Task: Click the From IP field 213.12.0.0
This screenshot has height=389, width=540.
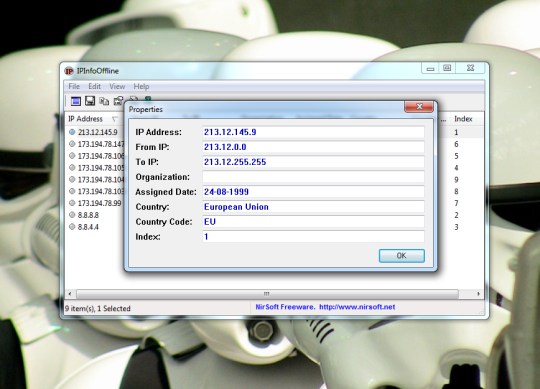Action: click(x=313, y=147)
